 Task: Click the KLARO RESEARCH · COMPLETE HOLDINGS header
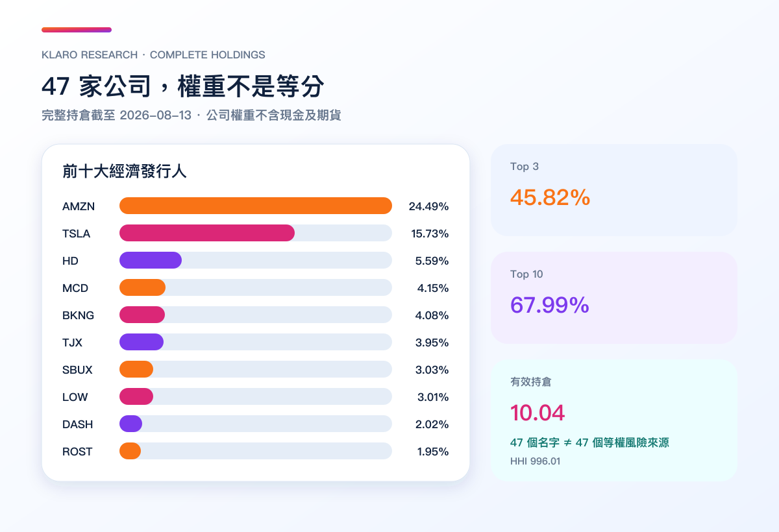[153, 55]
